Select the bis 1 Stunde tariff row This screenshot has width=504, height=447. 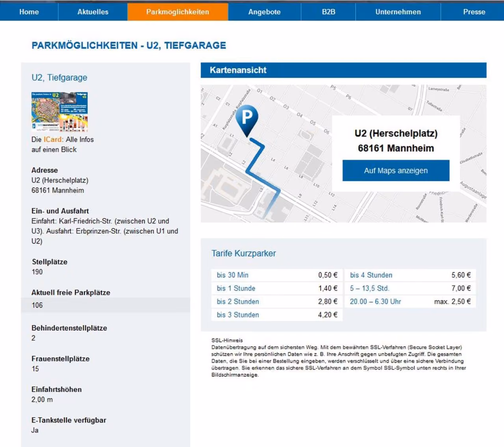point(277,289)
